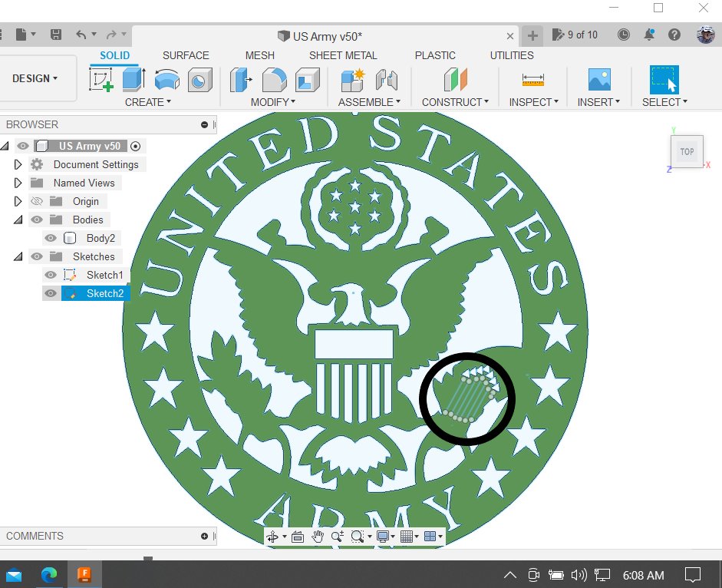The width and height of the screenshot is (722, 588).
Task: Click the Insert image icon
Action: click(x=599, y=79)
